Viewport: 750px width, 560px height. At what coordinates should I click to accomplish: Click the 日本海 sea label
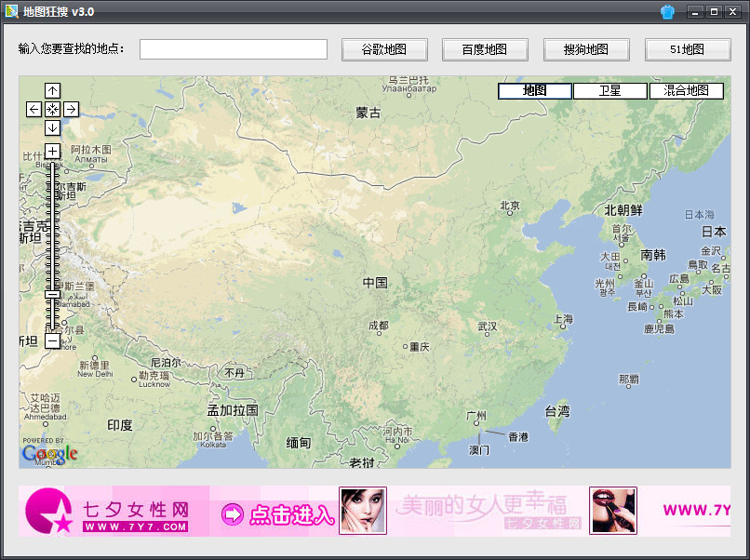click(700, 215)
